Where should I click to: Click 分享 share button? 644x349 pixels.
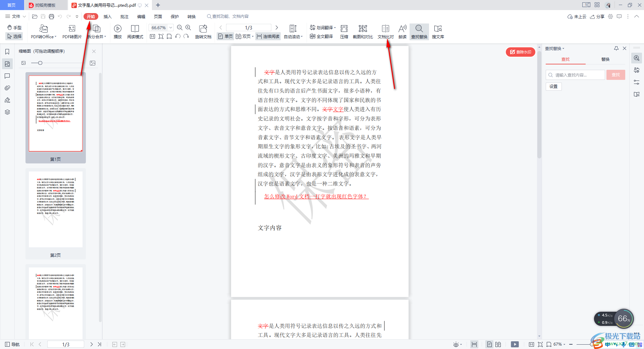coord(597,16)
